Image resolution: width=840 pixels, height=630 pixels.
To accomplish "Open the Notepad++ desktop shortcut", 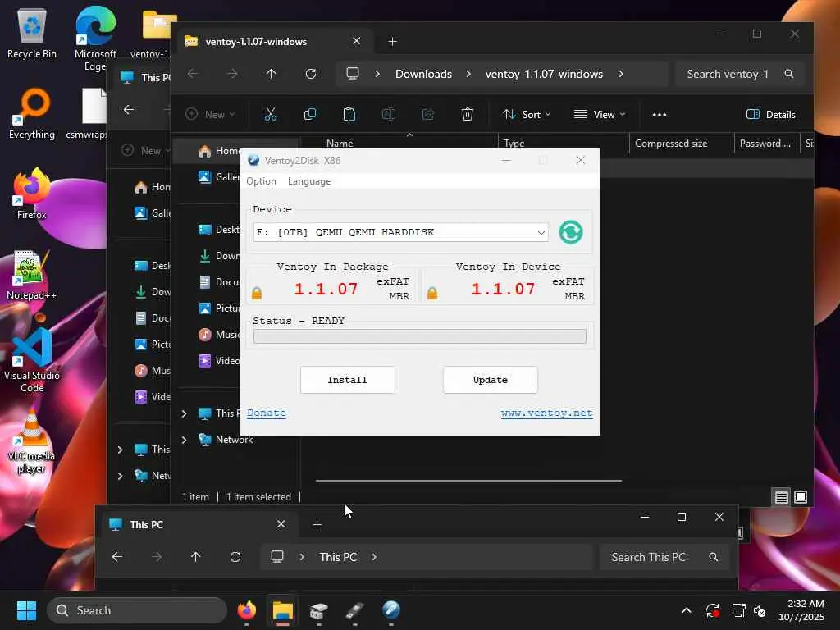I will 32,275.
